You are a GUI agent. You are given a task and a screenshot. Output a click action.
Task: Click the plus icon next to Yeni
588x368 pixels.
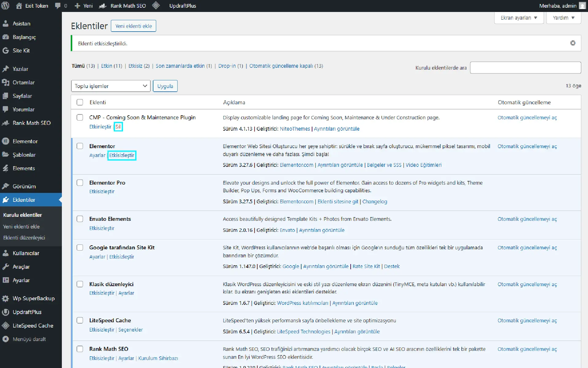(77, 6)
